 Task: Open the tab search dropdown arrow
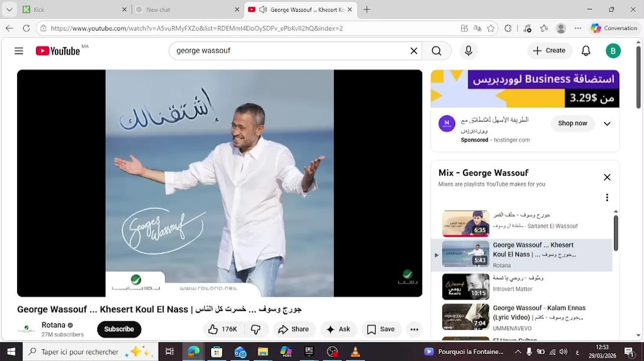click(9, 10)
